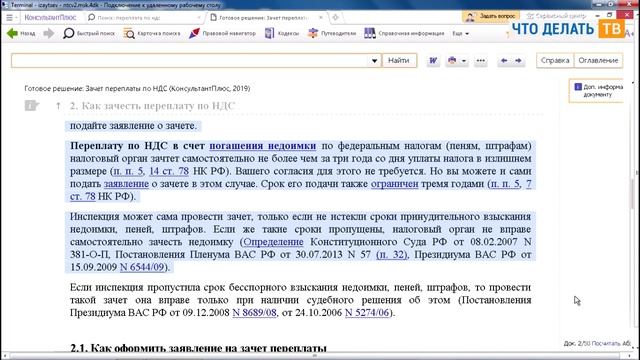Launch Правовой навигатор
The width and height of the screenshot is (640, 360).
pyautogui.click(x=222, y=33)
